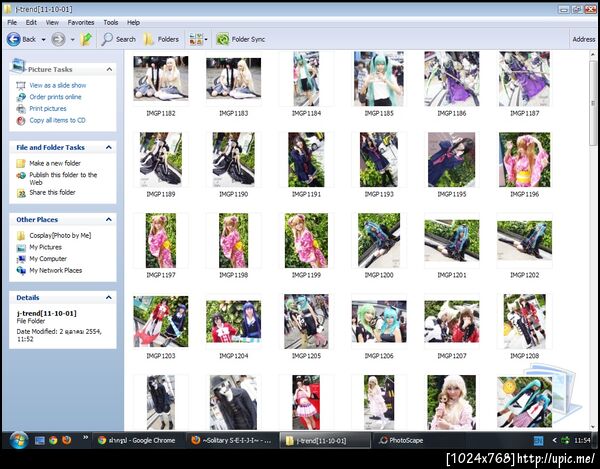
Task: Open the Tools menu
Action: pos(111,23)
